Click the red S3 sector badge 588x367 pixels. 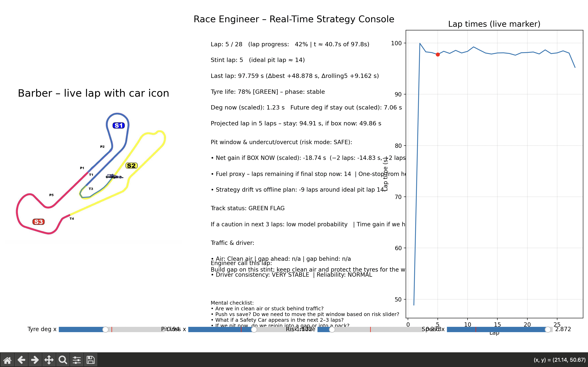click(x=38, y=222)
